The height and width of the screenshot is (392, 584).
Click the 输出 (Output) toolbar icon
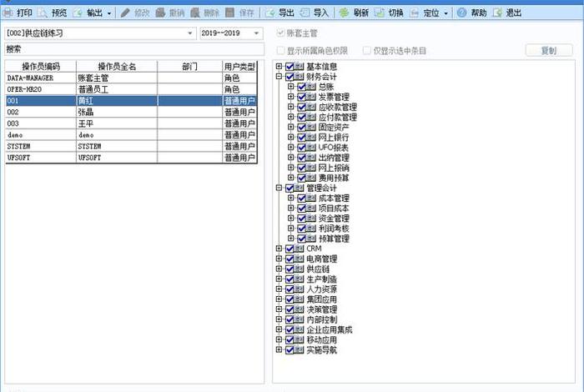[x=78, y=13]
